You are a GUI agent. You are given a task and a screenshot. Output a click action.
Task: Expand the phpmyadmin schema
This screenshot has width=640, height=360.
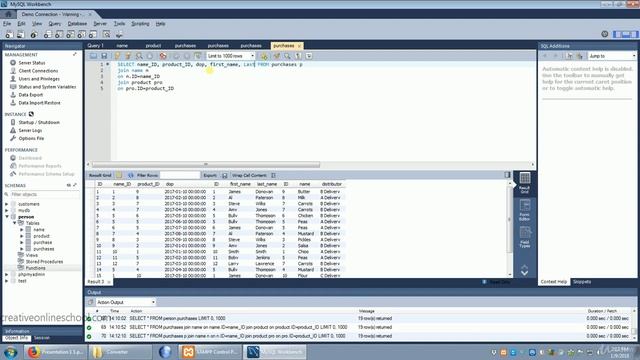coord(7,275)
